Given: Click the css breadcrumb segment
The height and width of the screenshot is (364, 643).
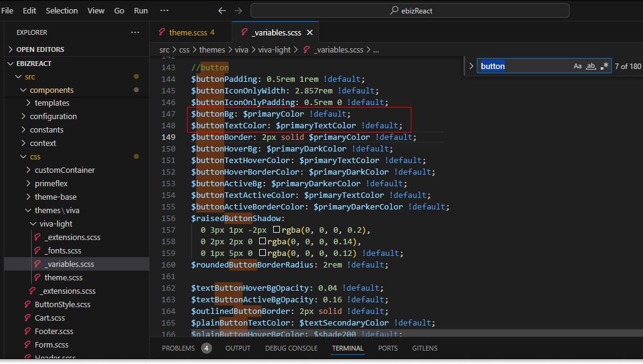Looking at the screenshot, I should [x=185, y=49].
